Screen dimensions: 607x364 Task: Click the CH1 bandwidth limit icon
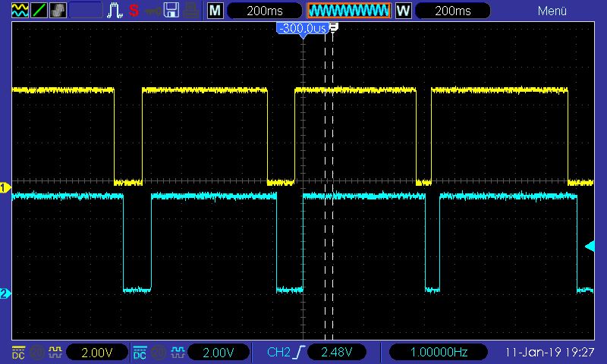tap(37, 353)
